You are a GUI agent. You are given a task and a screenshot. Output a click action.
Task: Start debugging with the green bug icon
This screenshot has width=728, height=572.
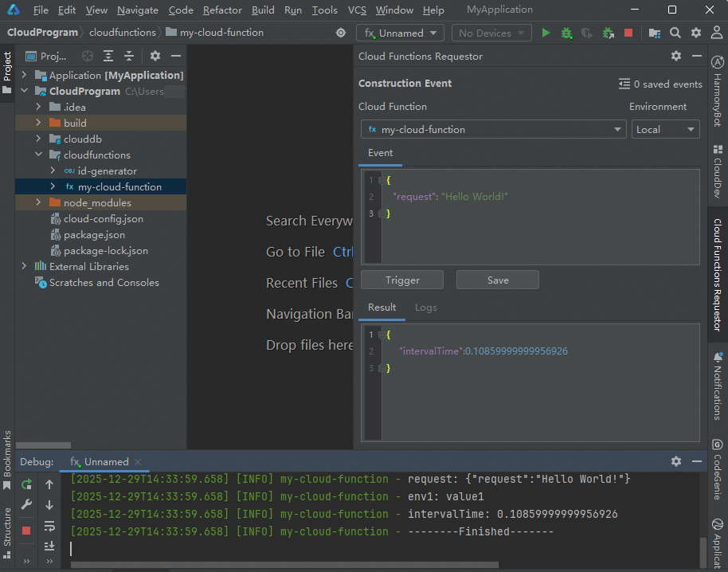(x=566, y=33)
